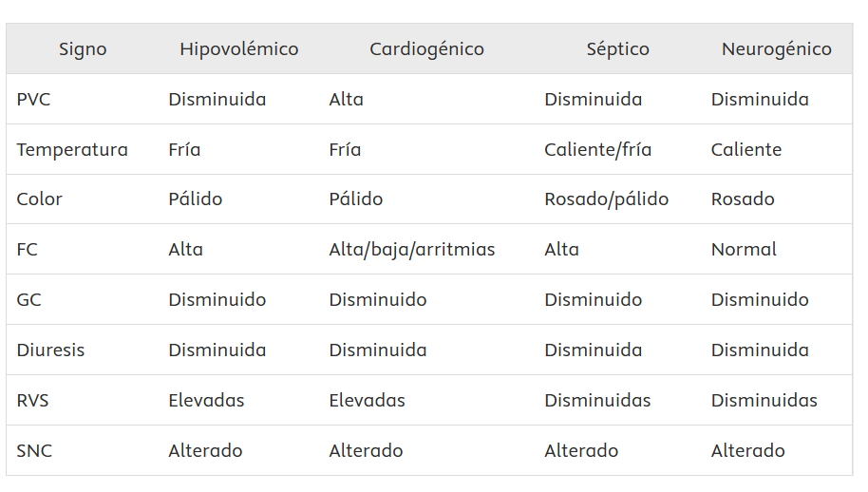This screenshot has height=492, width=868.
Task: Click the Signo column header
Action: (83, 49)
